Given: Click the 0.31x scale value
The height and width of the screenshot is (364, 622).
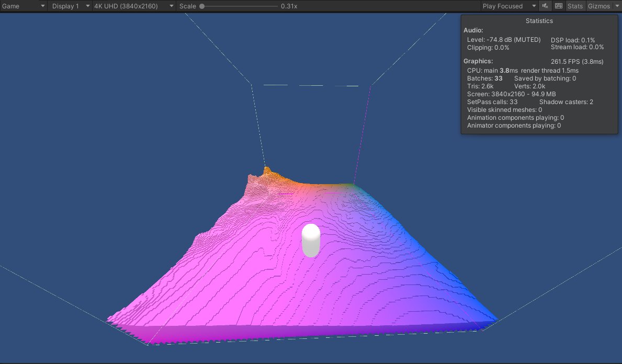Looking at the screenshot, I should (289, 6).
